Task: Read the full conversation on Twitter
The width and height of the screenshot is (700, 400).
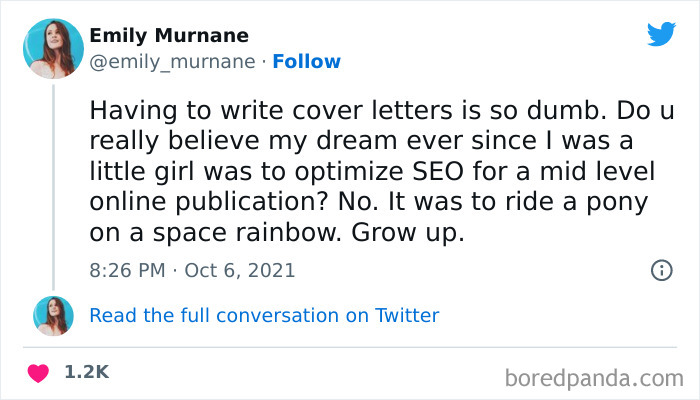Action: [264, 315]
